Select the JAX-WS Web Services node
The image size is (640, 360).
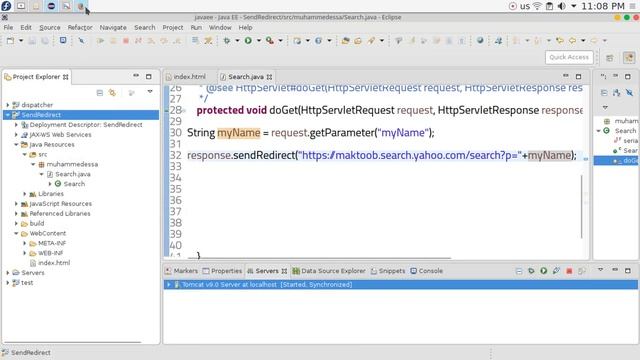click(60, 135)
